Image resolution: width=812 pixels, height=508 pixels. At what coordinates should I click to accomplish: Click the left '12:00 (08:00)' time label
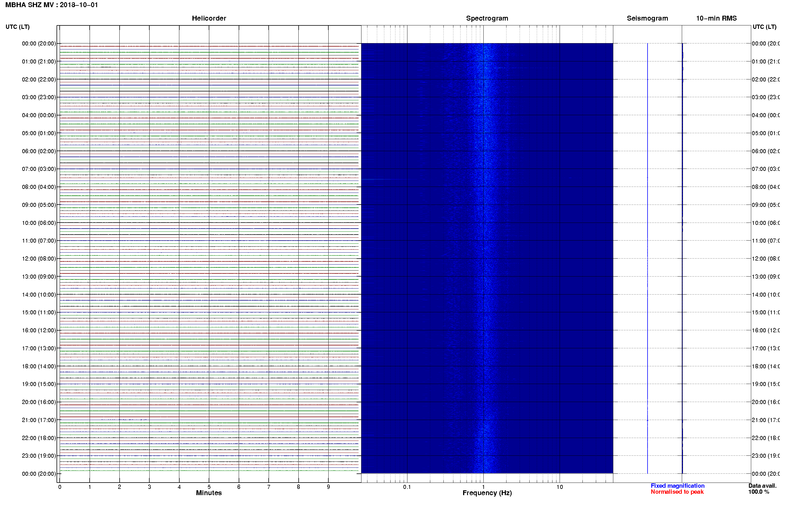click(39, 259)
